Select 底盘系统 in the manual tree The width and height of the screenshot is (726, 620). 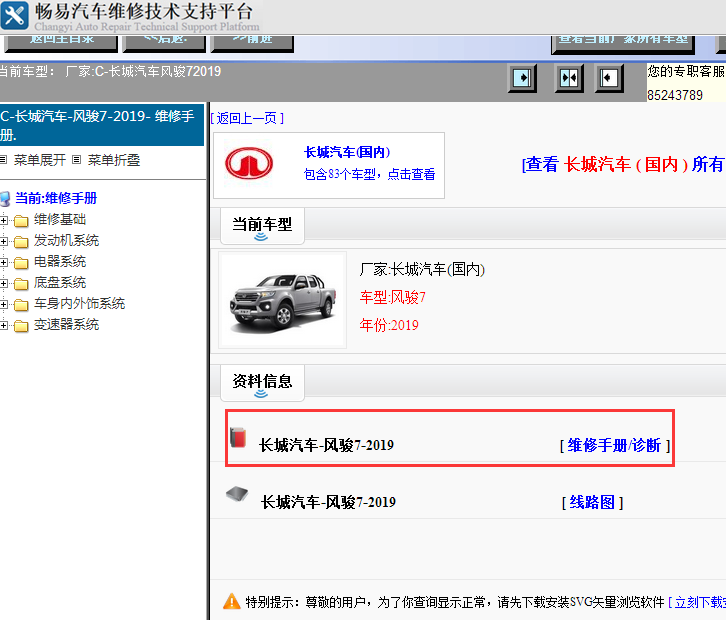point(60,282)
